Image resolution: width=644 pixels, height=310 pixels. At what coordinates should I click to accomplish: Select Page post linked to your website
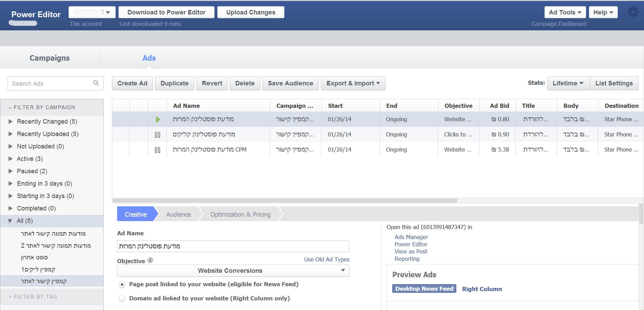(122, 285)
